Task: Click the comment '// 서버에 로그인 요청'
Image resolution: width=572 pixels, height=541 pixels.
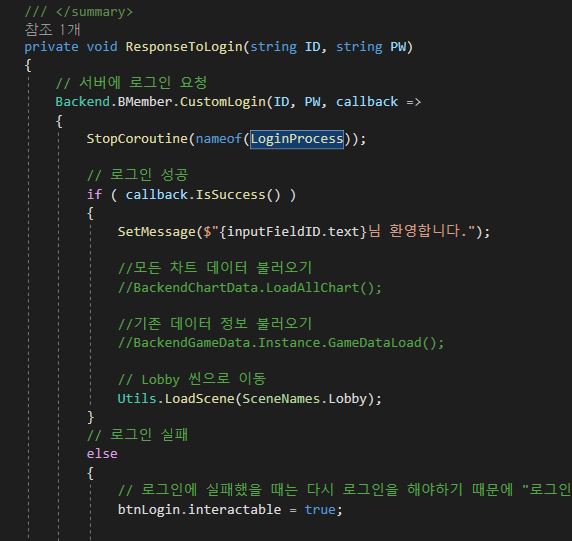Action: (x=132, y=82)
